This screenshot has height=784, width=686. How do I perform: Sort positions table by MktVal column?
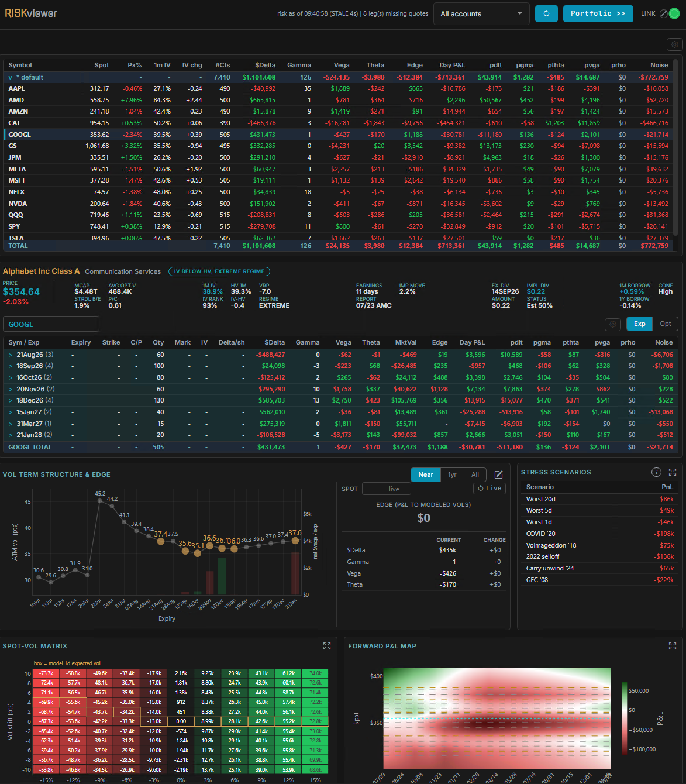pos(405,342)
